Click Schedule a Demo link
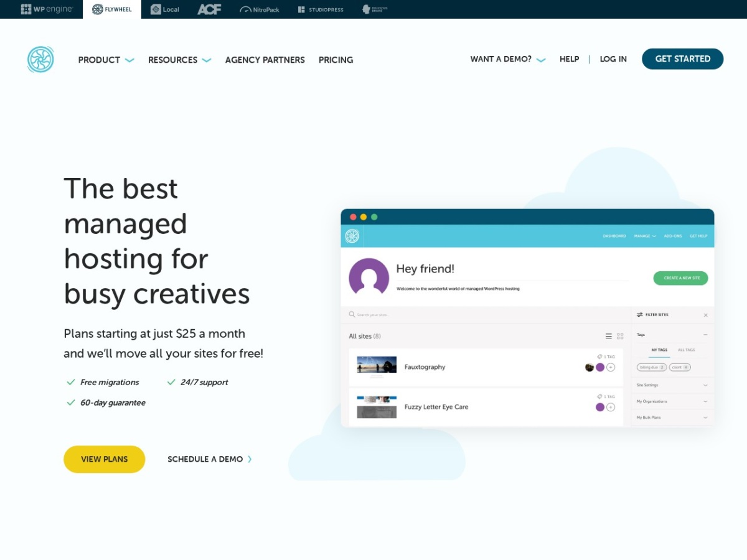Screen dimensions: 747x560 [x=210, y=459]
